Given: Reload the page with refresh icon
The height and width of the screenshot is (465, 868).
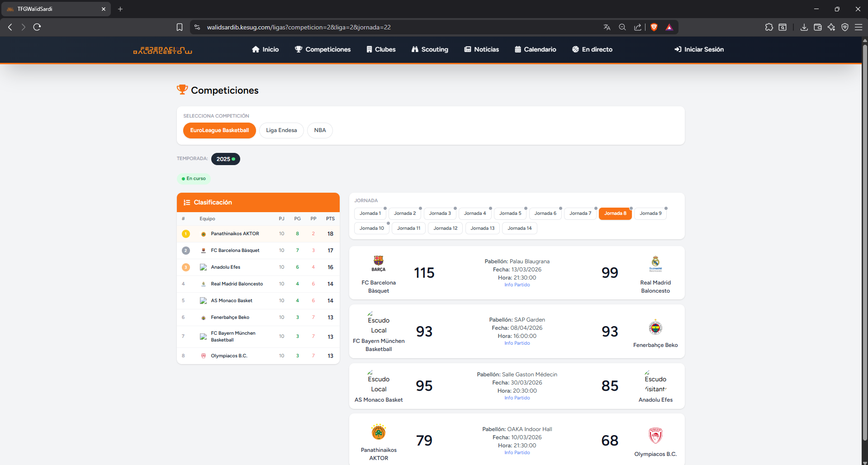Looking at the screenshot, I should tap(37, 27).
